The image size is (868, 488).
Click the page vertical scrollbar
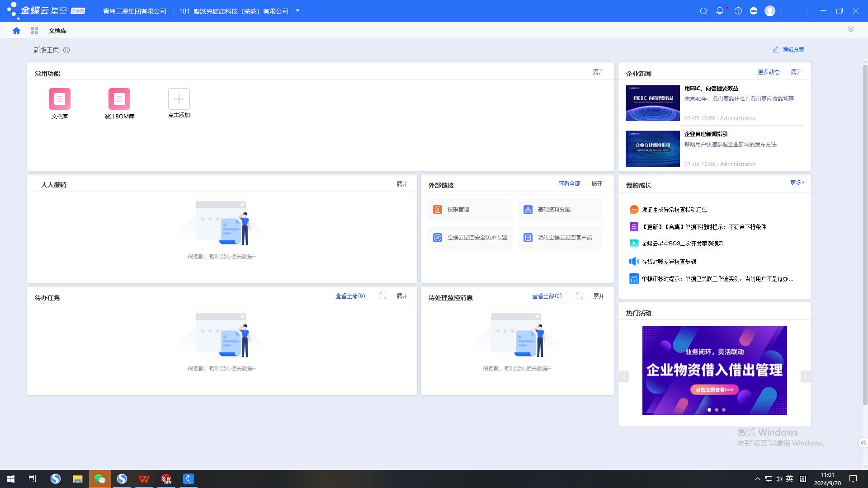865,235
